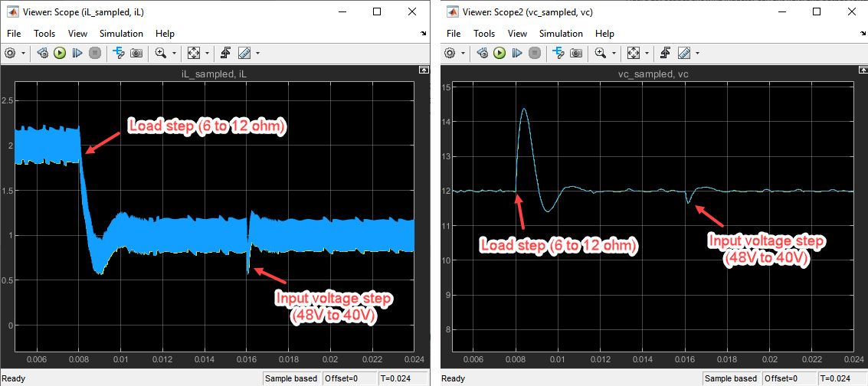The width and height of the screenshot is (868, 386).
Task: Click Step Forward icon in Scope2 viewer
Action: click(517, 53)
